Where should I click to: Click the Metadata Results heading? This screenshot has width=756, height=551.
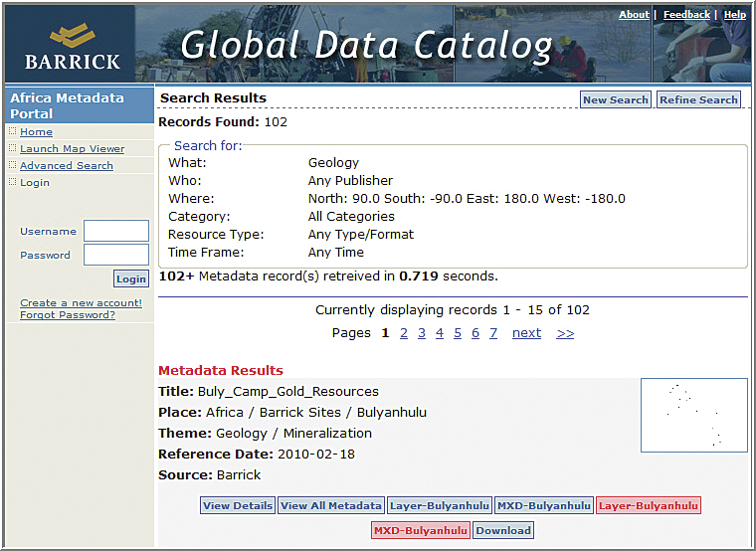(221, 370)
